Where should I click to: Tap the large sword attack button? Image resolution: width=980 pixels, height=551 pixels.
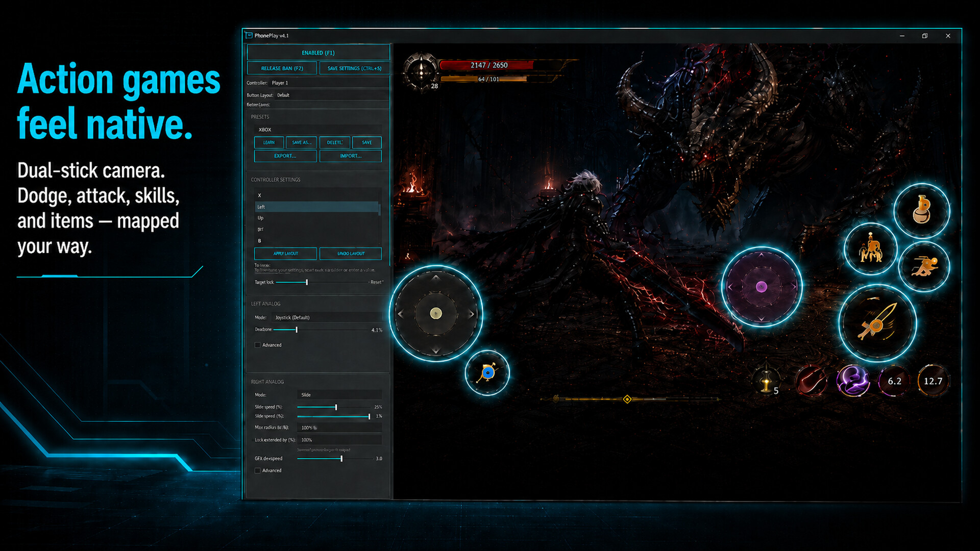tap(877, 323)
